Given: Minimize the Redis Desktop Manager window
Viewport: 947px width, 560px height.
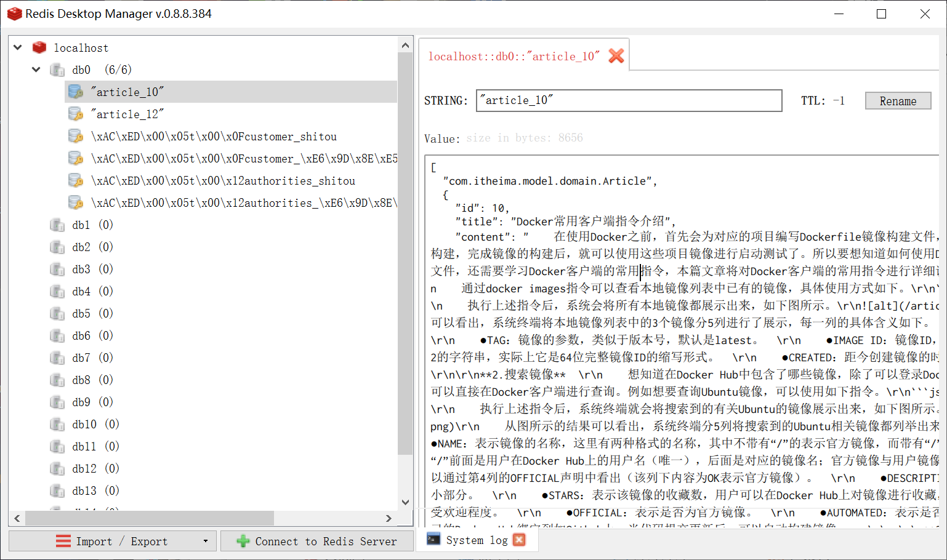Looking at the screenshot, I should [x=838, y=14].
